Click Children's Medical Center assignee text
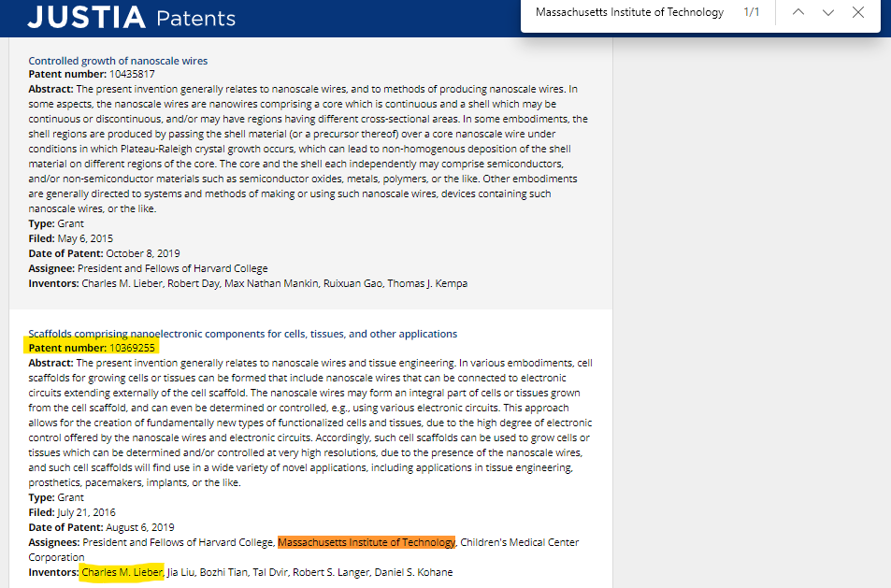 520,542
